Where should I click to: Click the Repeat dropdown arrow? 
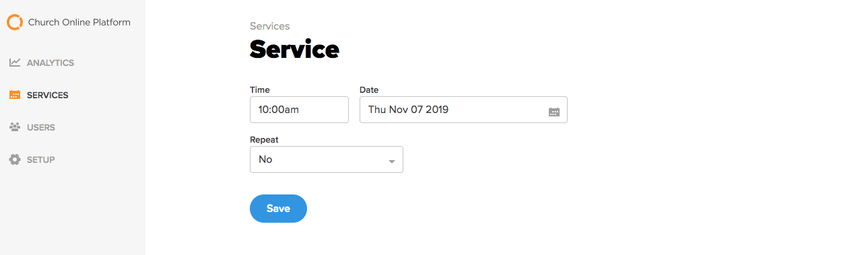[392, 162]
